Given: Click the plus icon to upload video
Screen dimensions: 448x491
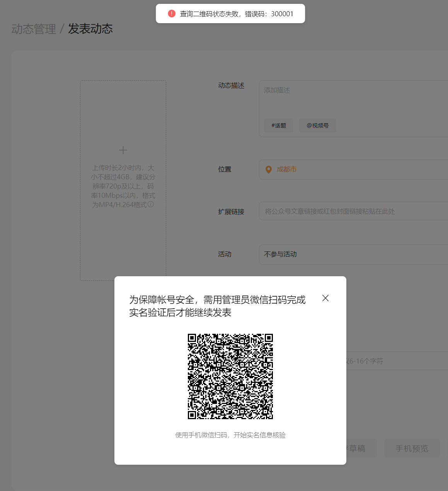Looking at the screenshot, I should tap(123, 150).
